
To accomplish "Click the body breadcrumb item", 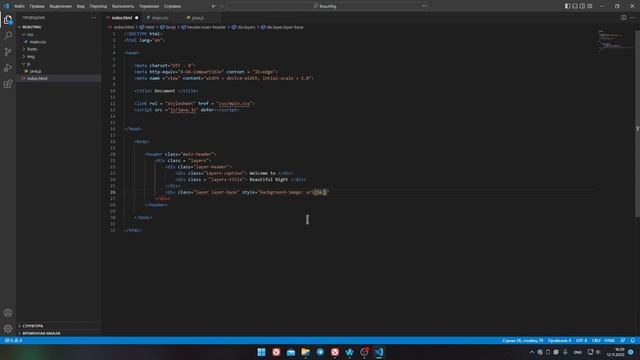I will tap(168, 27).
